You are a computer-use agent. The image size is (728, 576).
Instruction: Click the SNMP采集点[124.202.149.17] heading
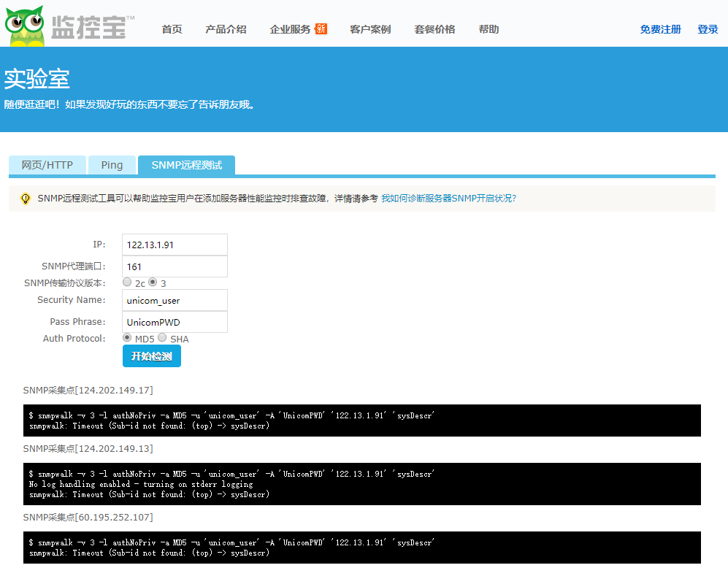point(88,391)
